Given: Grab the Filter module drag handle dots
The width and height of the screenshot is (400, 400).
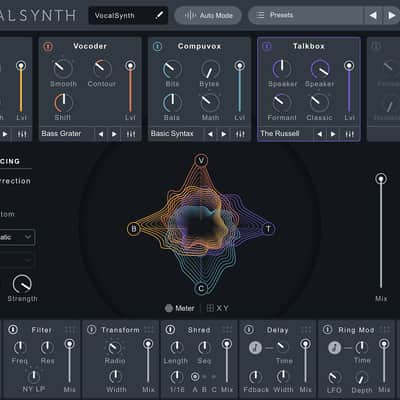Looking at the screenshot, I should click(70, 330).
